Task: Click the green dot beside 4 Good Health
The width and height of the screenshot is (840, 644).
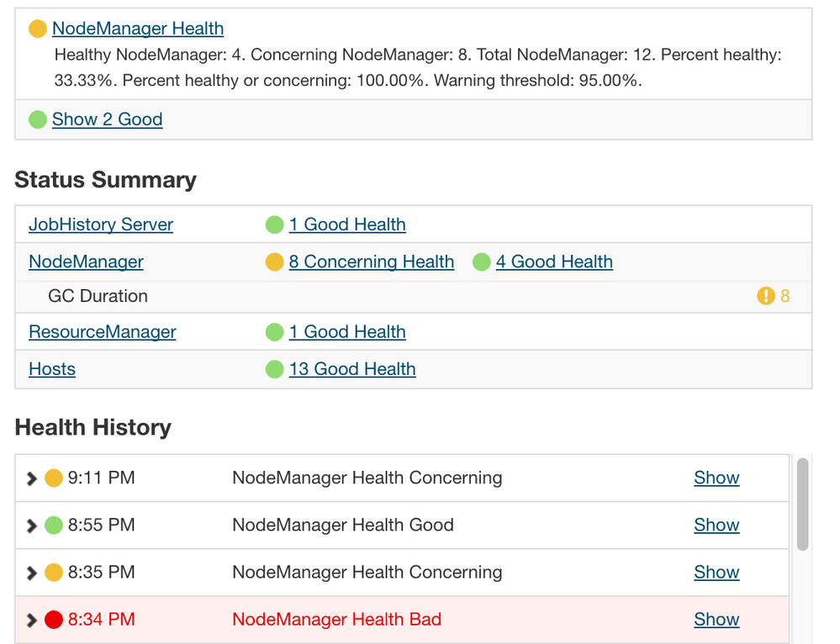Action: pyautogui.click(x=481, y=262)
